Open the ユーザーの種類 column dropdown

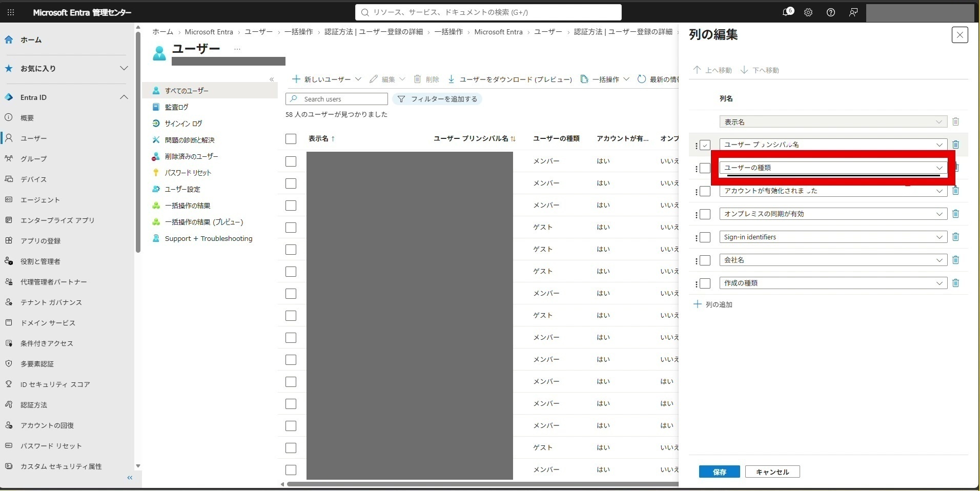coord(833,168)
